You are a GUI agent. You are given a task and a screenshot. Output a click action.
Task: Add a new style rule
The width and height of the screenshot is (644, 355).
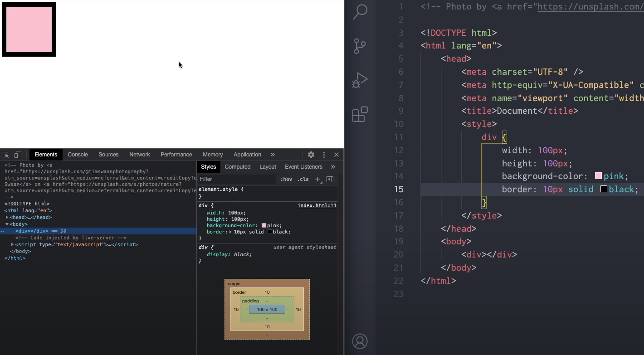click(317, 179)
